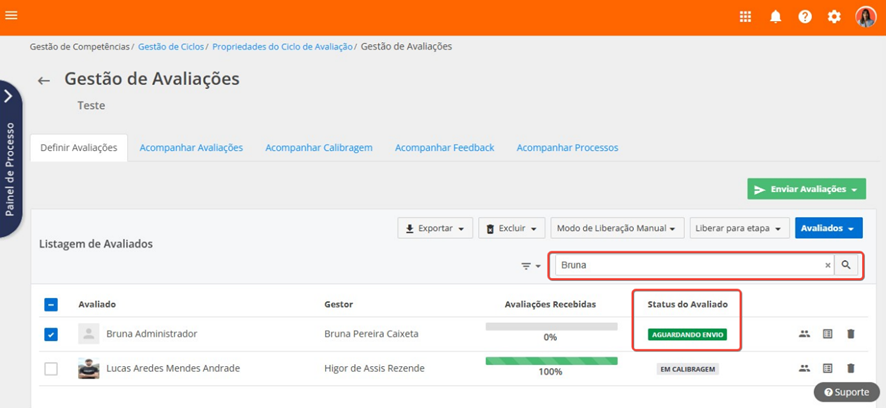Click the Enviar Avaliações button
The height and width of the screenshot is (408, 886).
point(806,189)
